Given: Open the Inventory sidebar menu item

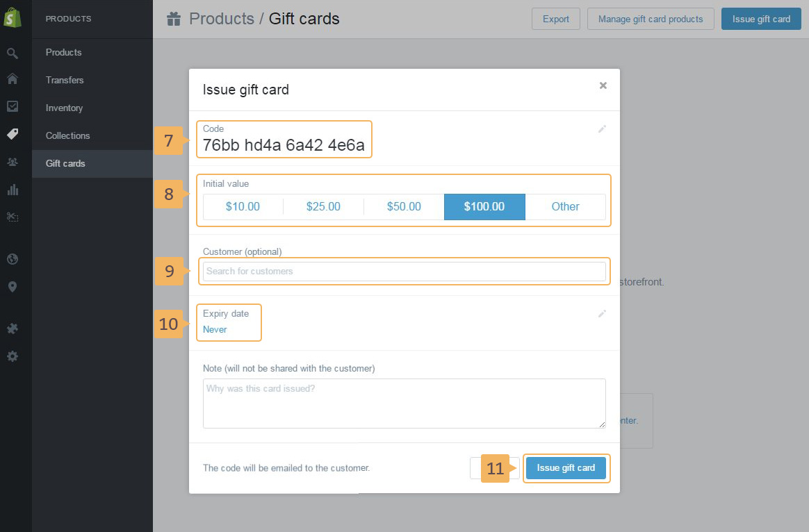Looking at the screenshot, I should pos(64,108).
